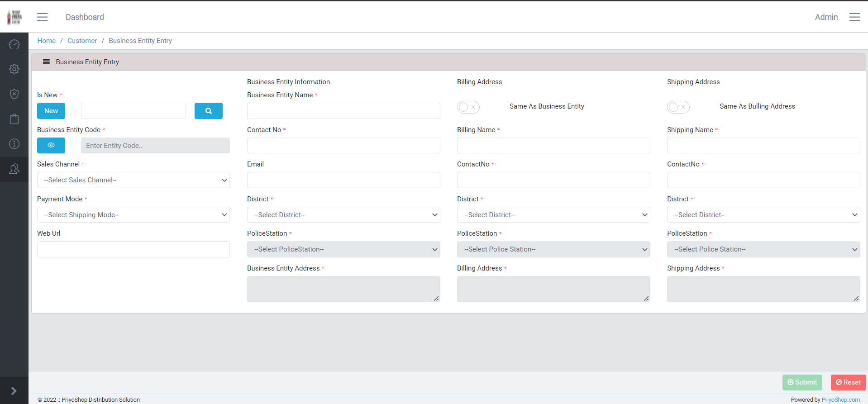
Task: Focus the Business Entity Name field
Action: pos(343,111)
